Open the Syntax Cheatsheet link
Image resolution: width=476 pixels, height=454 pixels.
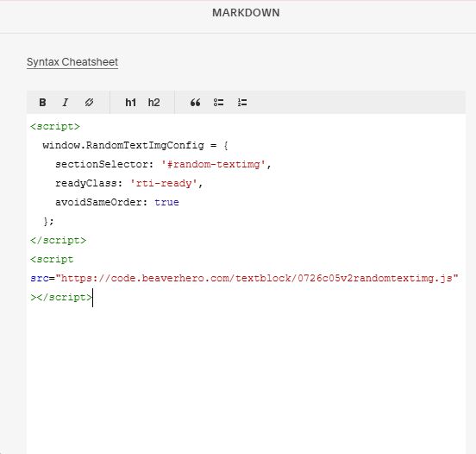(72, 62)
